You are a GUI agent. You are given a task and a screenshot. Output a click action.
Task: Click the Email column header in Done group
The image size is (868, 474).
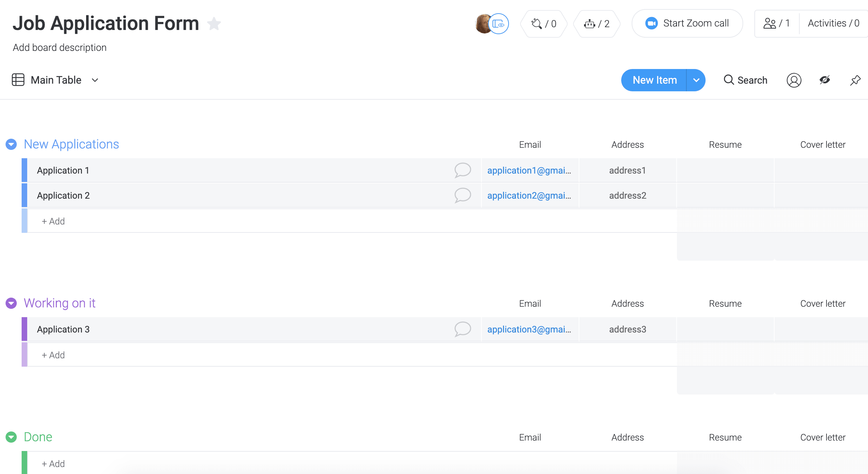[530, 437]
